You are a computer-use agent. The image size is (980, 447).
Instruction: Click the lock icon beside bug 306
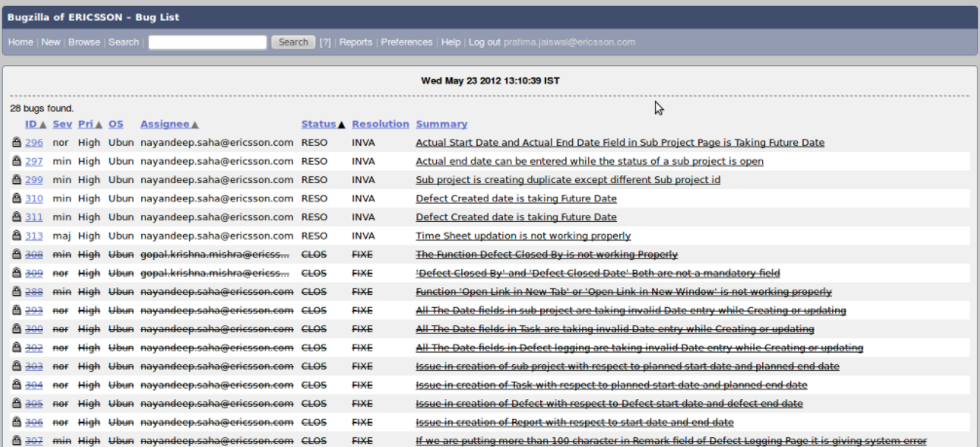point(17,423)
